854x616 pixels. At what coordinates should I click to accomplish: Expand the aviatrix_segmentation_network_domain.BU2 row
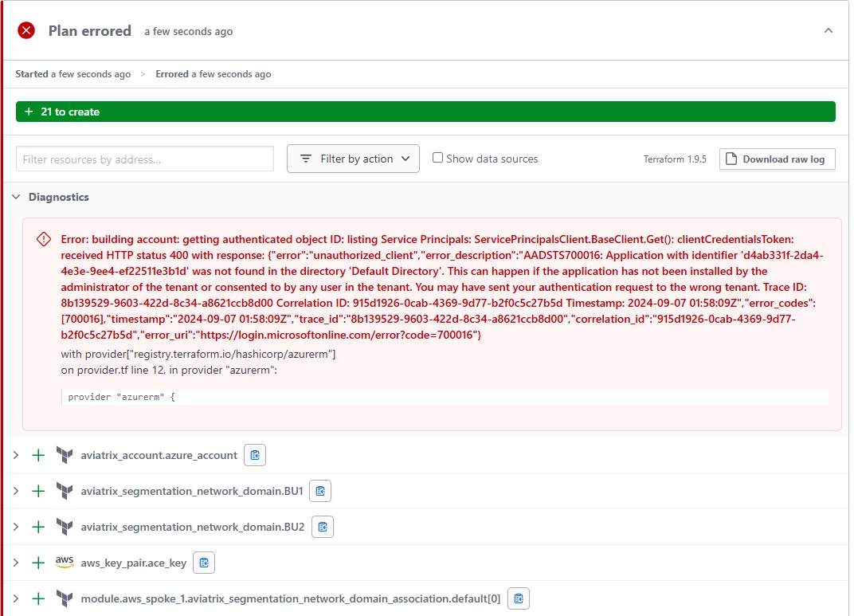pos(16,527)
